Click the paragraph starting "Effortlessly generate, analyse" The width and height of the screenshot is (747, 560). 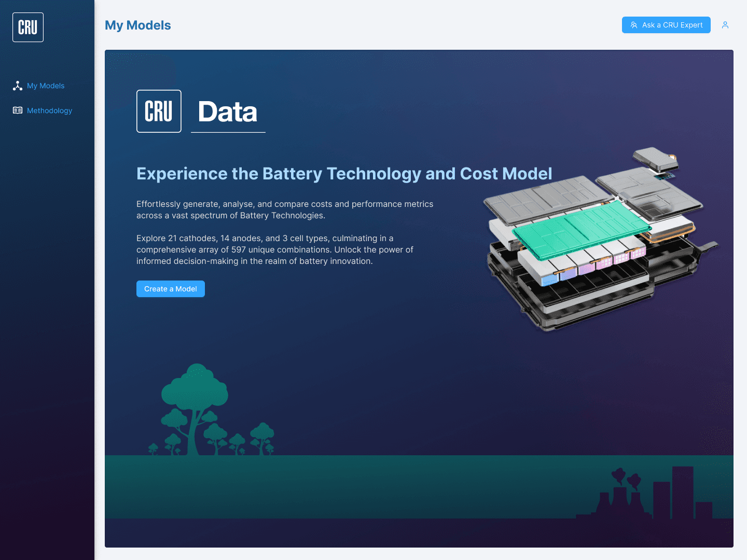coord(285,209)
